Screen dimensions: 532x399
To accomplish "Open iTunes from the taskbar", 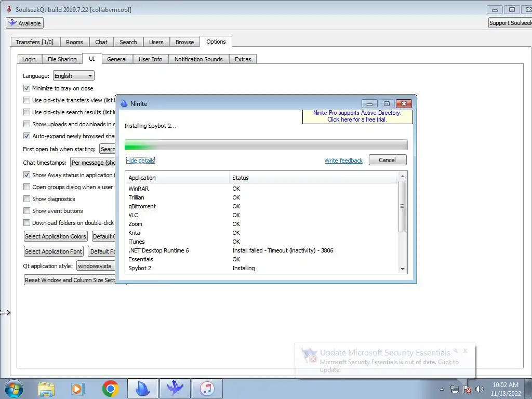I will point(207,389).
